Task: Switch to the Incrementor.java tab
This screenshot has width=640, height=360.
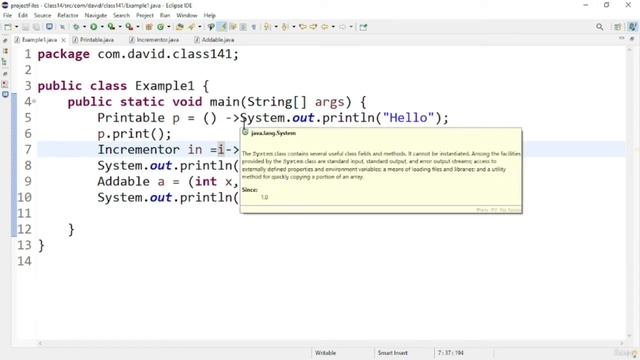Action: pos(154,40)
